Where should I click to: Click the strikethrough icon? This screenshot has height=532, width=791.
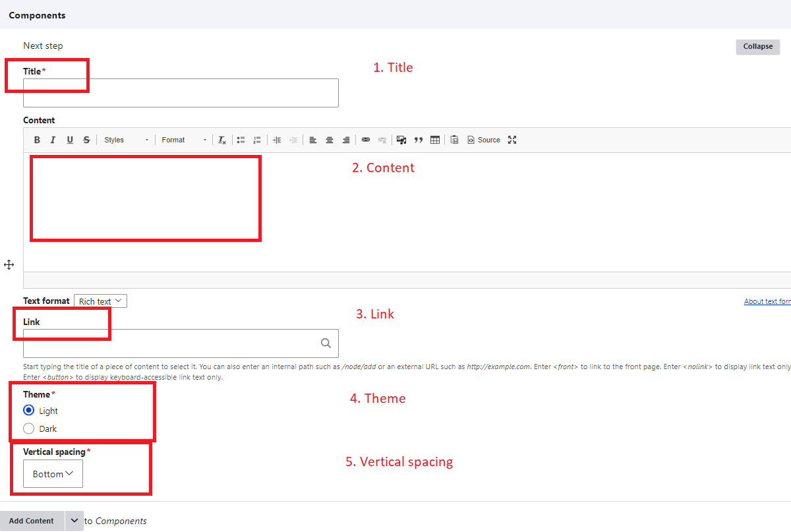86,140
